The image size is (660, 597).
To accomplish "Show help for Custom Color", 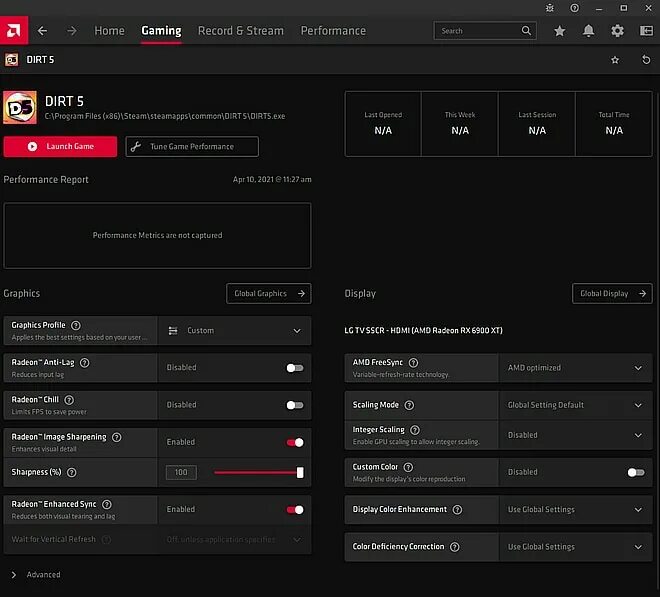I will [408, 467].
